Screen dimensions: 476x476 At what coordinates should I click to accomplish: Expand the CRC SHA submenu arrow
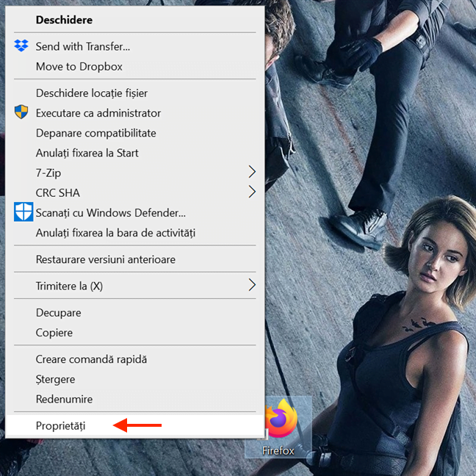click(252, 192)
